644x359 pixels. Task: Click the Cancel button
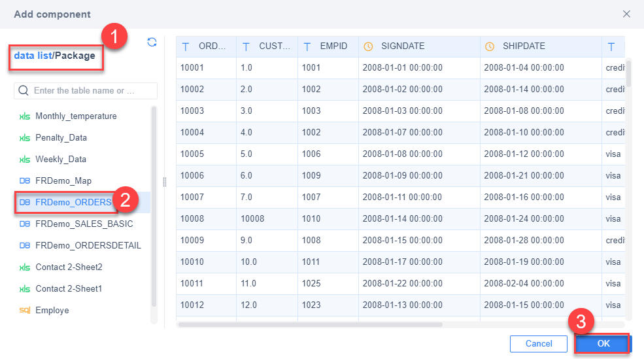pos(539,343)
